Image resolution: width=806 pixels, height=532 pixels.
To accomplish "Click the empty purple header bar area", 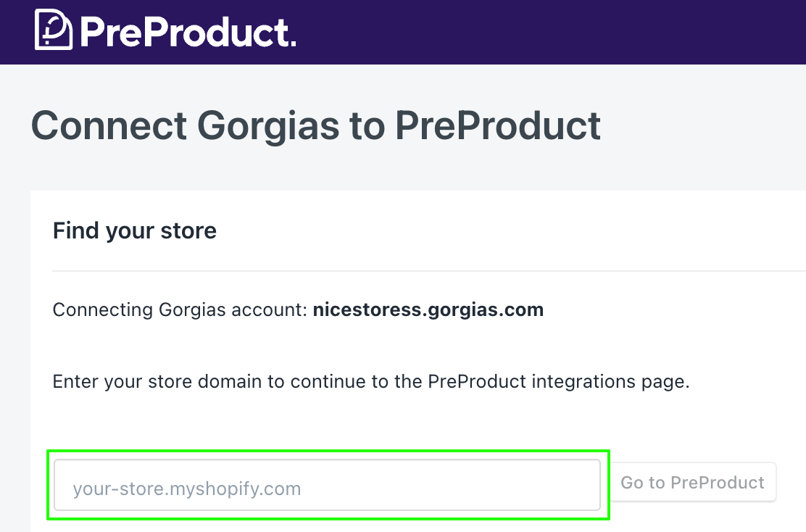I will (551, 31).
